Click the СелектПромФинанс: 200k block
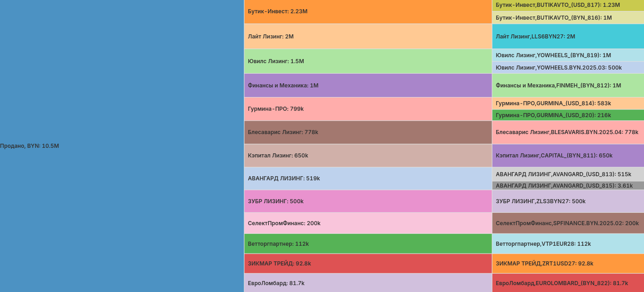644x292 pixels. 368,223
